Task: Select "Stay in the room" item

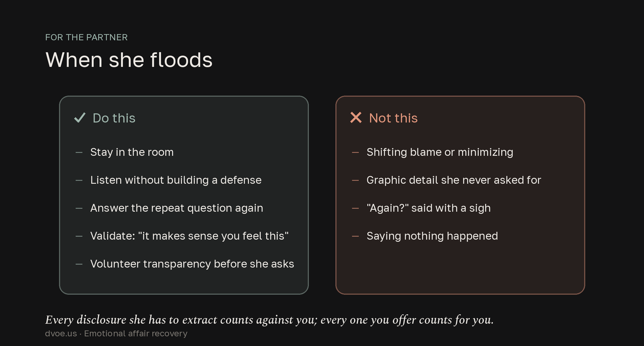Action: pyautogui.click(x=132, y=152)
